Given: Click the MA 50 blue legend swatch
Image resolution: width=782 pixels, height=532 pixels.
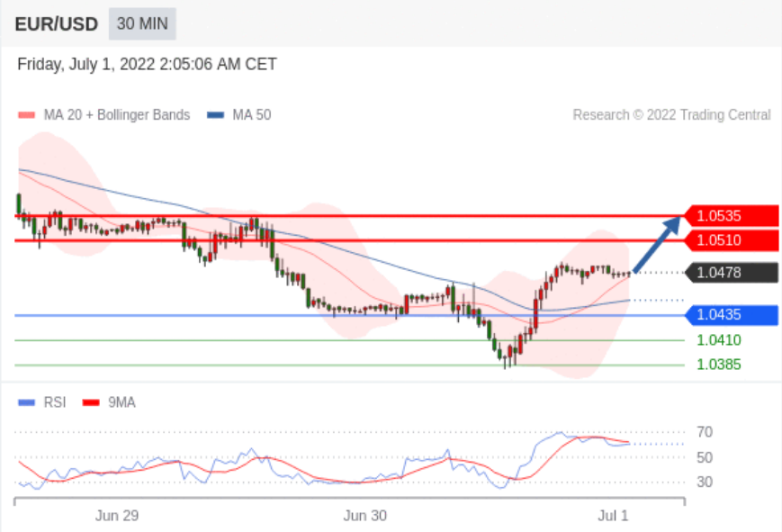Looking at the screenshot, I should pyautogui.click(x=215, y=115).
